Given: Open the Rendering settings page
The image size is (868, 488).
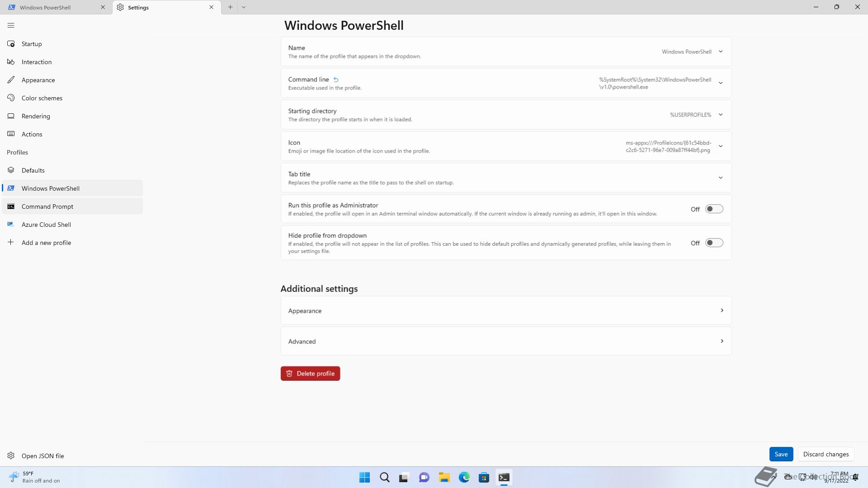Looking at the screenshot, I should tap(72, 116).
